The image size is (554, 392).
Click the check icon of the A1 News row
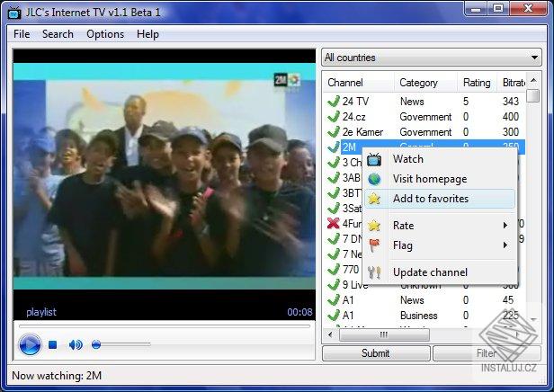333,299
